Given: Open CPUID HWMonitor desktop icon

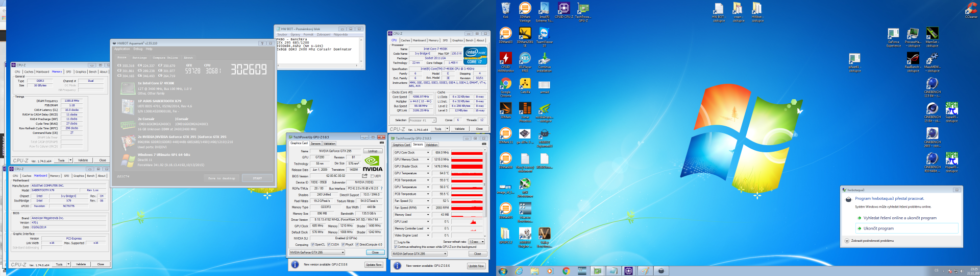Looking at the screenshot, I should pos(505,62).
